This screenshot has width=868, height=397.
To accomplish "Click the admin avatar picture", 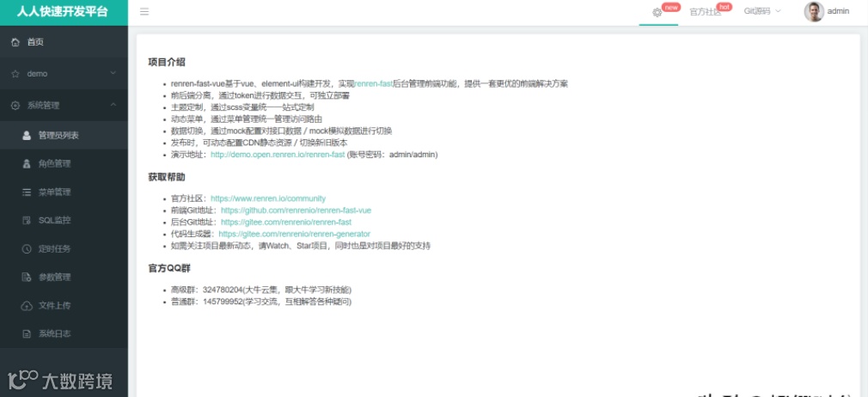I will 814,12.
